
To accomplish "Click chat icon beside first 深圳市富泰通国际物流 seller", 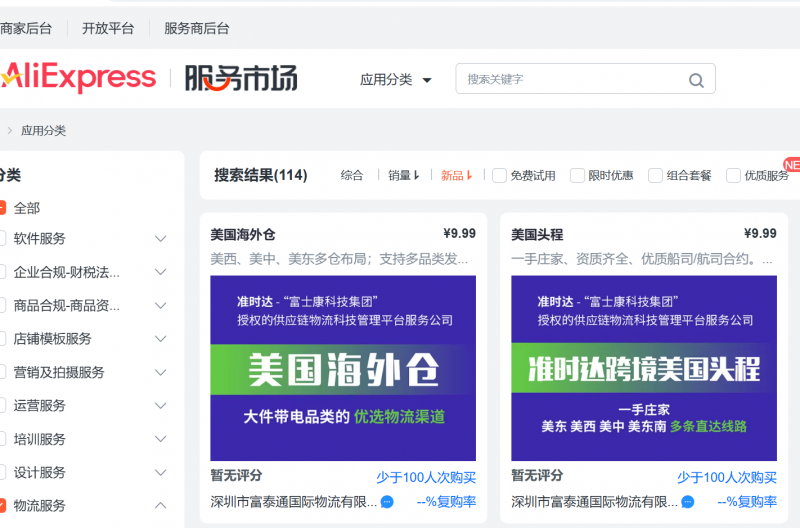I will click(387, 502).
